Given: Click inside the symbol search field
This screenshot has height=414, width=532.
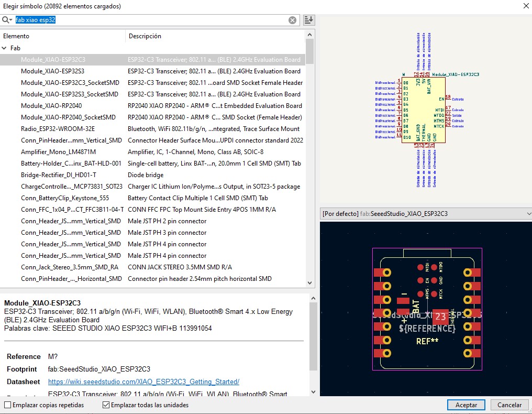Looking at the screenshot, I should [151, 20].
